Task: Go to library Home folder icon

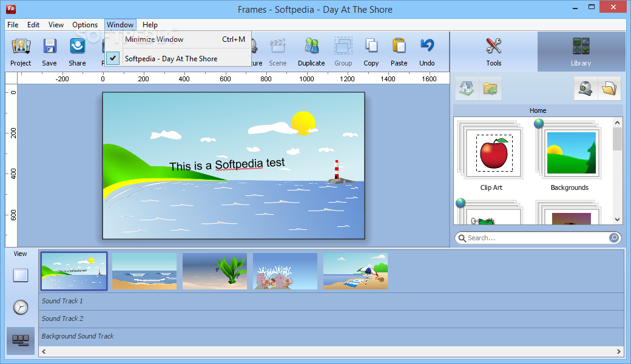Action: (467, 88)
